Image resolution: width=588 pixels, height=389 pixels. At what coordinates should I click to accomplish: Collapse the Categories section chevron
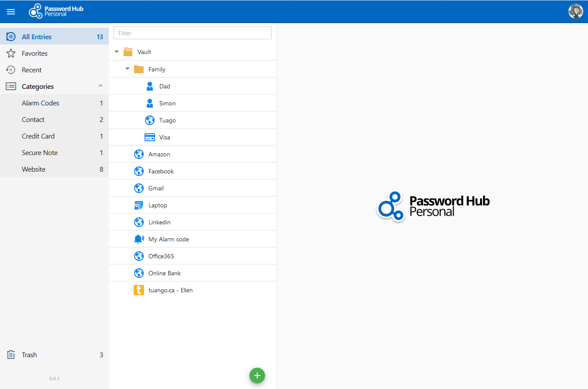[x=101, y=86]
